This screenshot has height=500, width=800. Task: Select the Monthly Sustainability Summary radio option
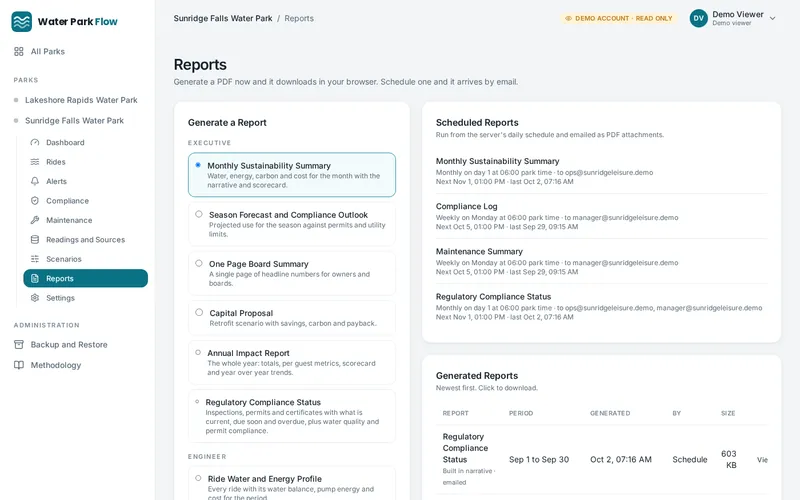[x=198, y=165]
